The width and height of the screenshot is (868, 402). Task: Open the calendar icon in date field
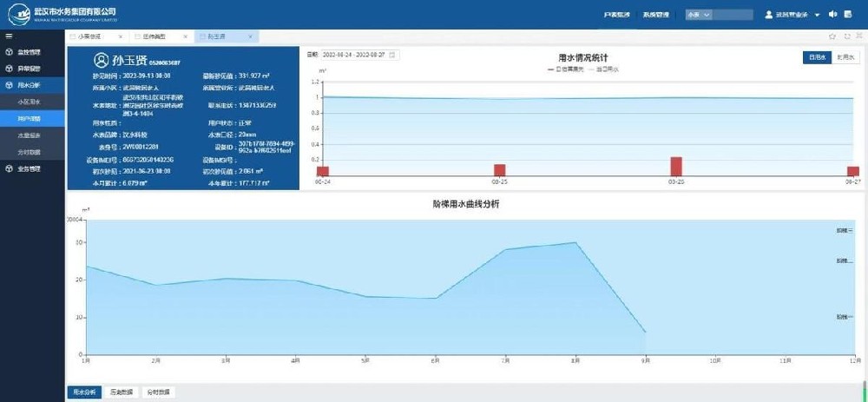click(392, 55)
